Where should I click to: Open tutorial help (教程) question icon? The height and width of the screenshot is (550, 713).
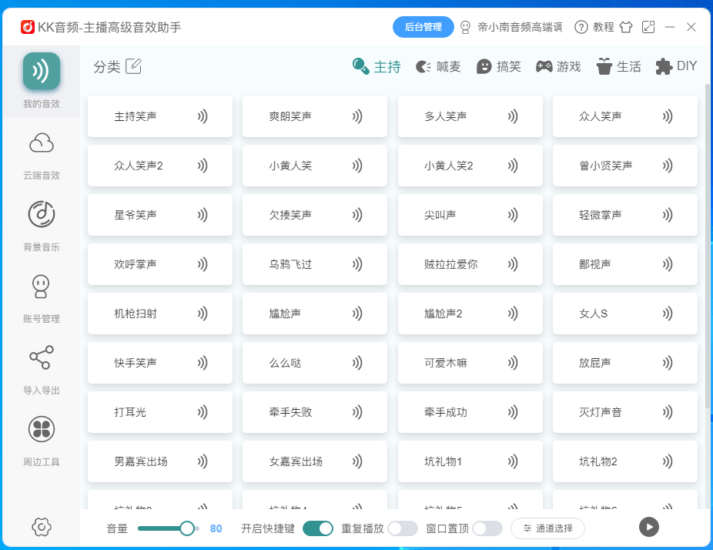point(581,27)
